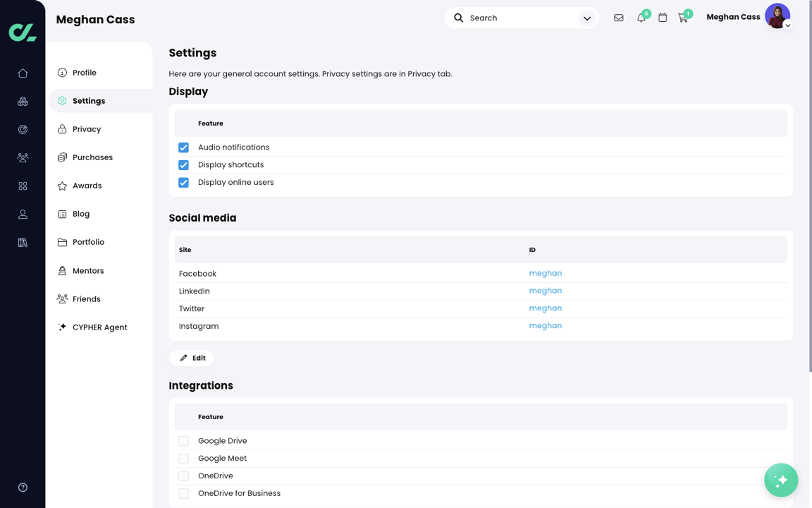Select the Goals target icon in sidebar

[23, 129]
